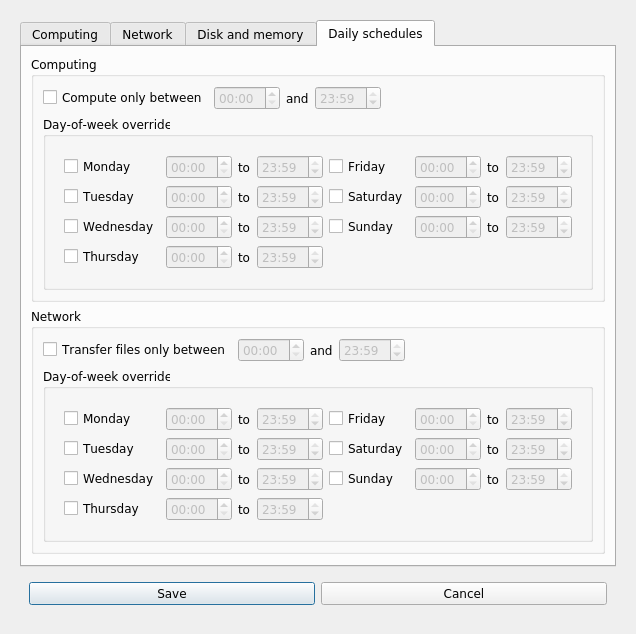Check Saturday under Computing overrides
The width and height of the screenshot is (636, 634).
[x=336, y=197]
